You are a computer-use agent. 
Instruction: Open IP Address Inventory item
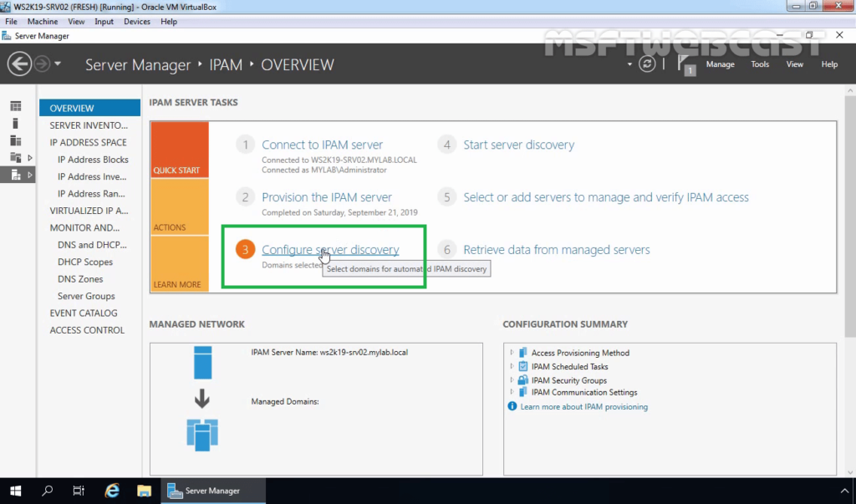coord(92,176)
